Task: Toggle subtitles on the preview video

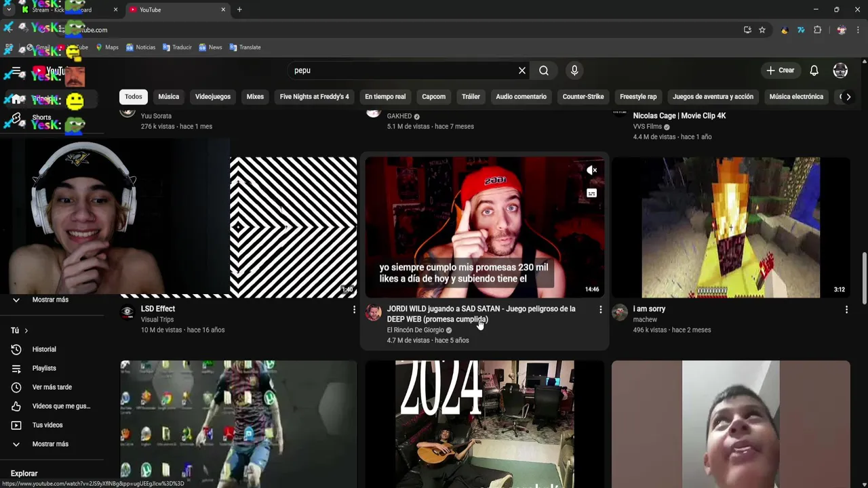Action: tap(591, 194)
